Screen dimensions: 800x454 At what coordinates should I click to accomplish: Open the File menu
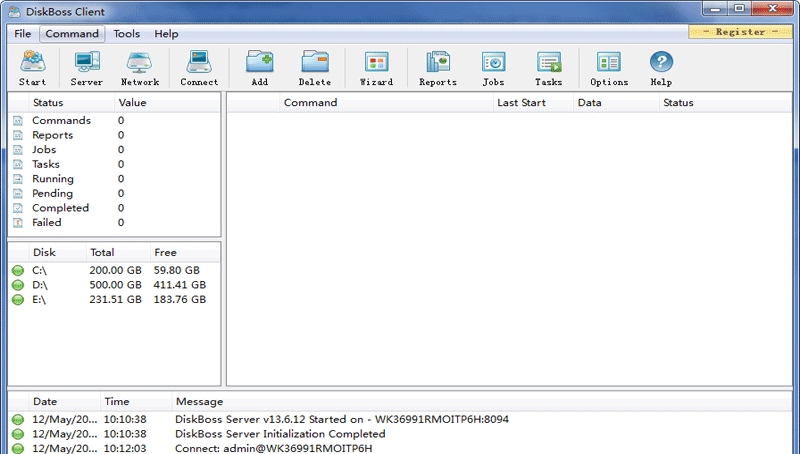22,34
